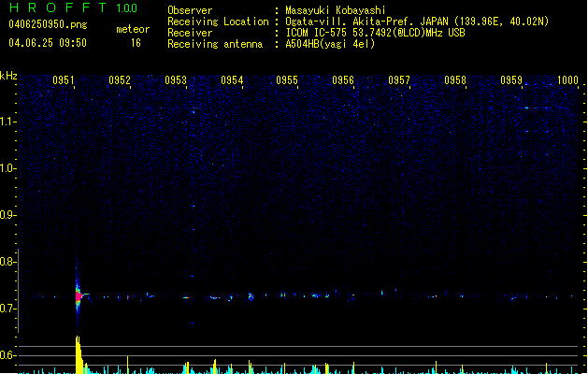Click the antenna value A504HB(yagi 4el)
The height and width of the screenshot is (374, 588).
[330, 44]
